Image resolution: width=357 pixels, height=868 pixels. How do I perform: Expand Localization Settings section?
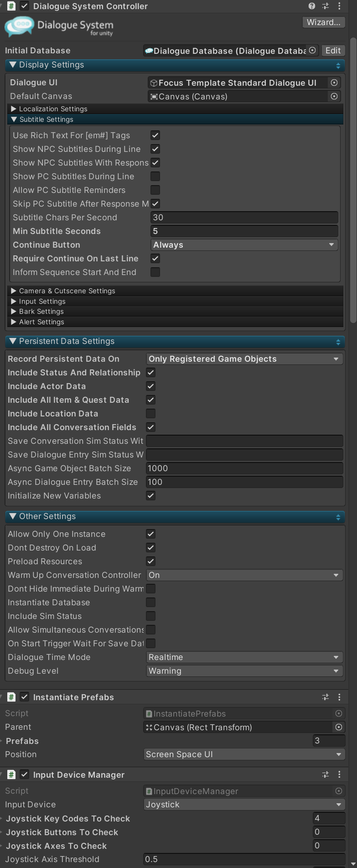[x=14, y=109]
